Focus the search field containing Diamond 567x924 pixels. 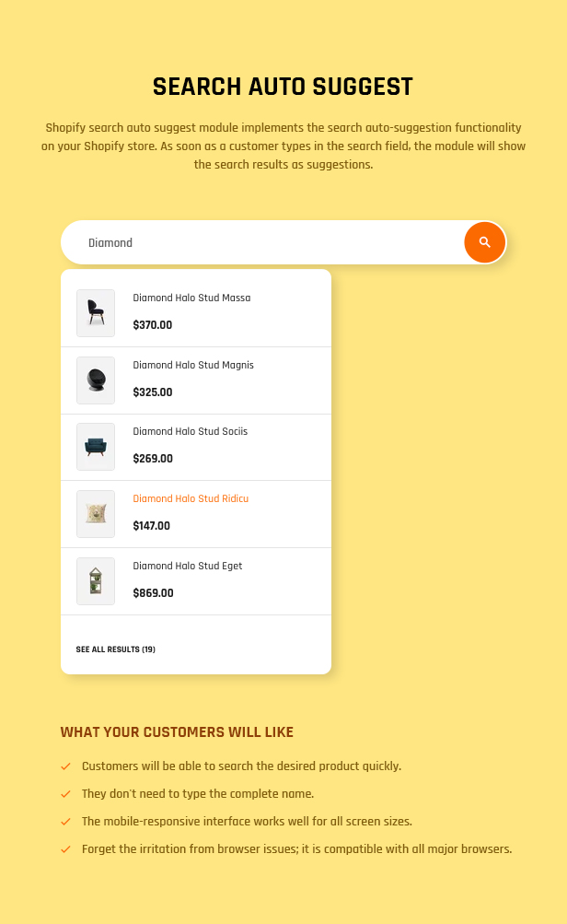click(x=262, y=242)
